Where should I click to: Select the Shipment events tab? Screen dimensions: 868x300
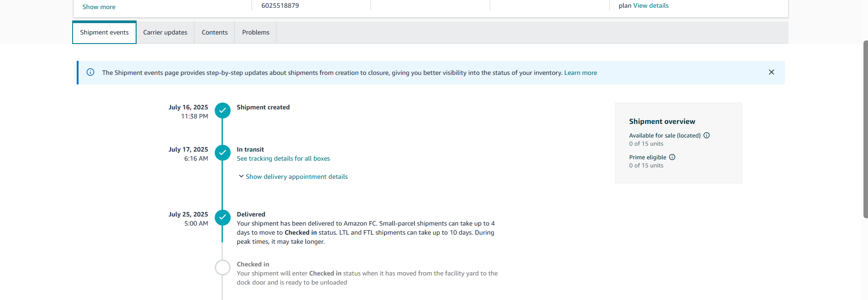coord(104,32)
